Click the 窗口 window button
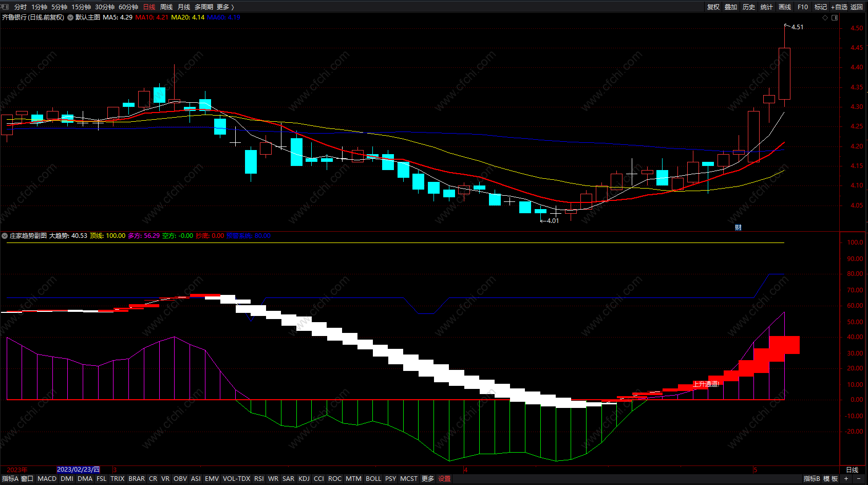This screenshot has height=485, width=868. 27,478
